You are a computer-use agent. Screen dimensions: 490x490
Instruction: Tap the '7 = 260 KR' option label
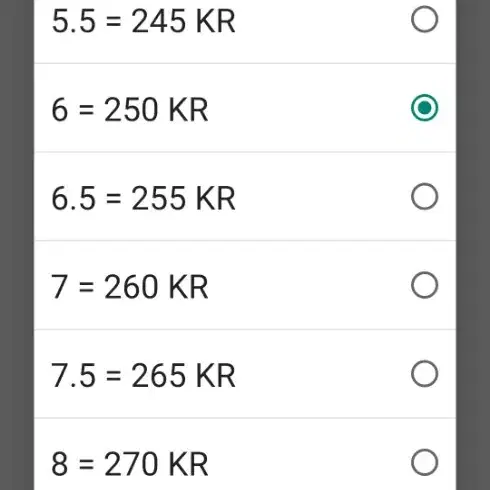(130, 287)
